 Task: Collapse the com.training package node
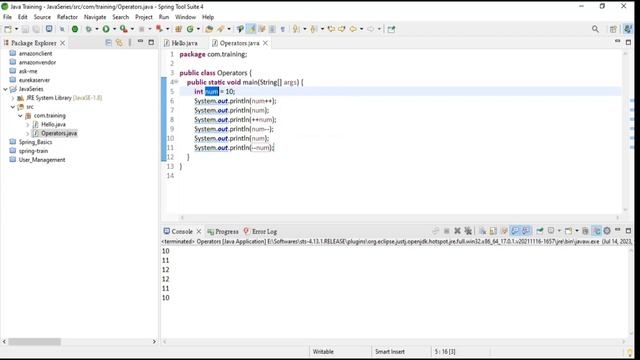[x=20, y=116]
